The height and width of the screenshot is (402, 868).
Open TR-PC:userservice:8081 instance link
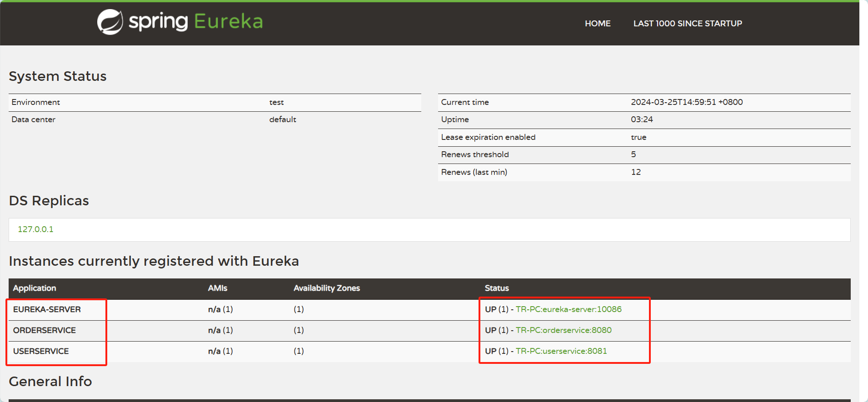tap(561, 351)
